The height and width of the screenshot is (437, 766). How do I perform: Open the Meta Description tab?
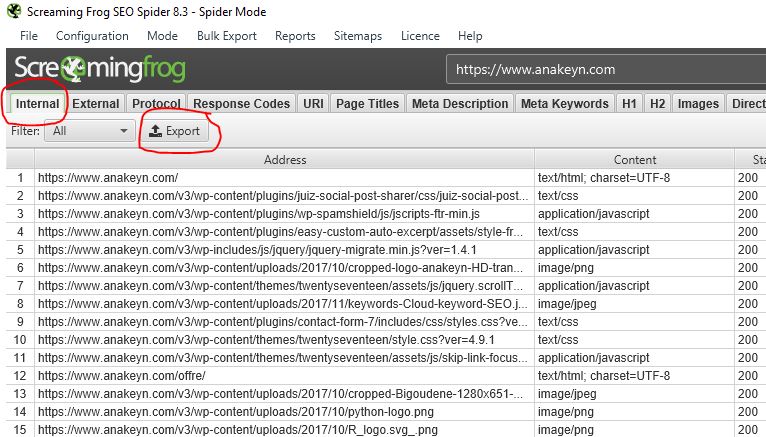tap(460, 104)
